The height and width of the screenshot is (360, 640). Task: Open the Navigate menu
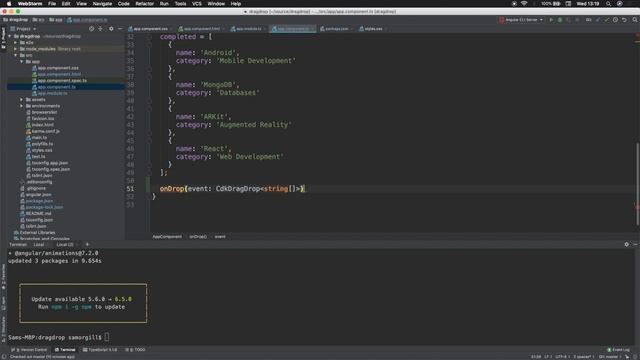102,4
